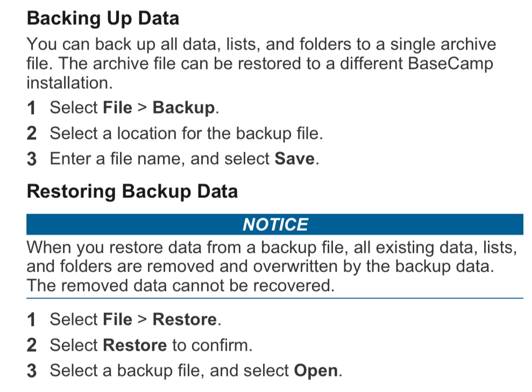Image resolution: width=532 pixels, height=392 pixels.
Task: Click bold Restore in 'Restore to confirm'
Action: pos(134,345)
